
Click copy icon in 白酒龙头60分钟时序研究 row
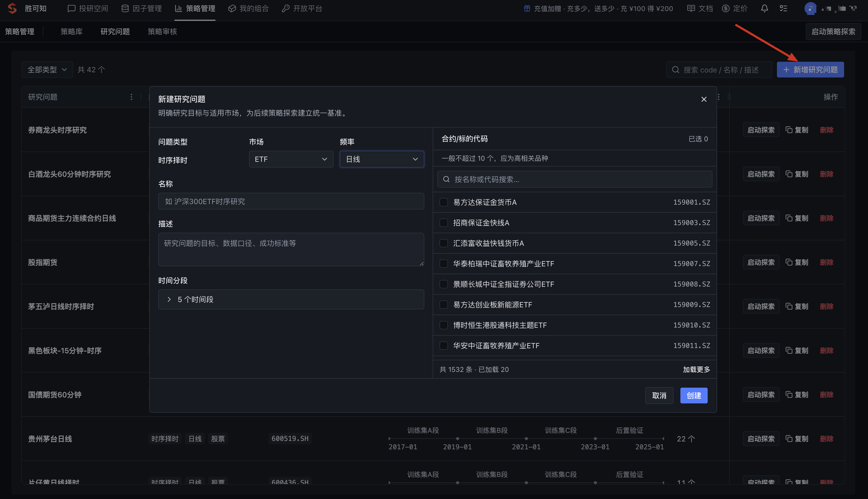[x=789, y=174]
